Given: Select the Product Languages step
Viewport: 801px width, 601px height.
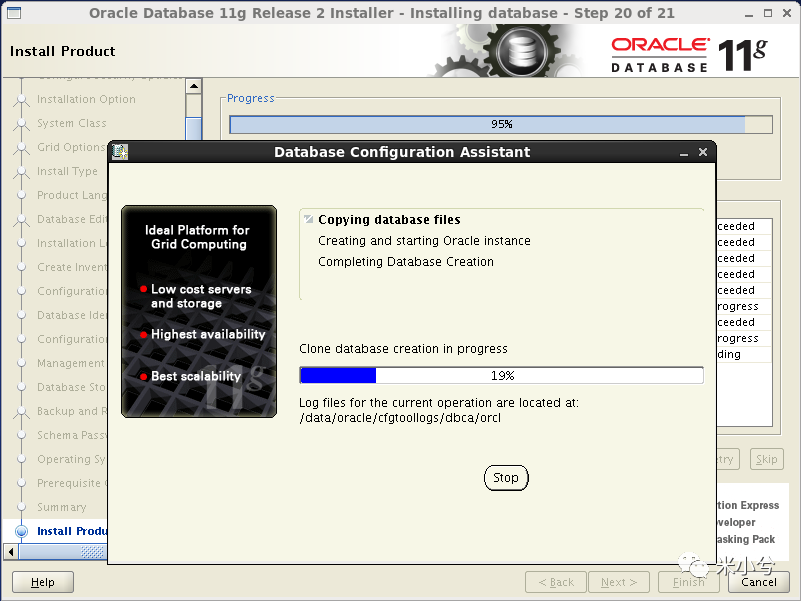Looking at the screenshot, I should tap(72, 195).
